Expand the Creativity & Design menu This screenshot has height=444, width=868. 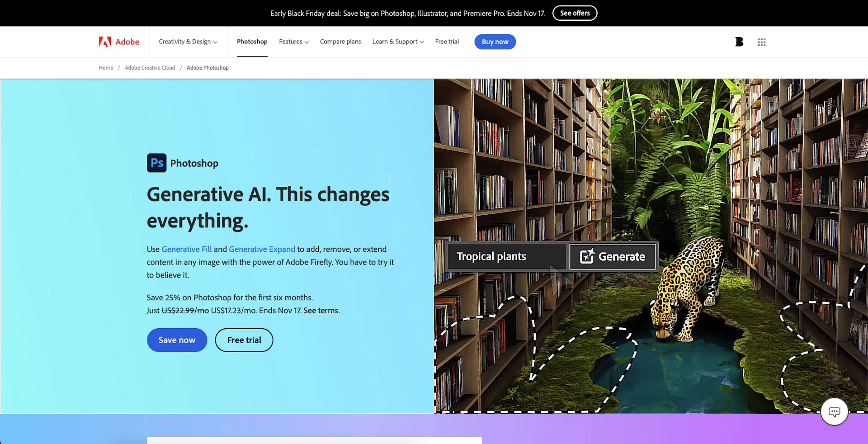click(x=188, y=42)
